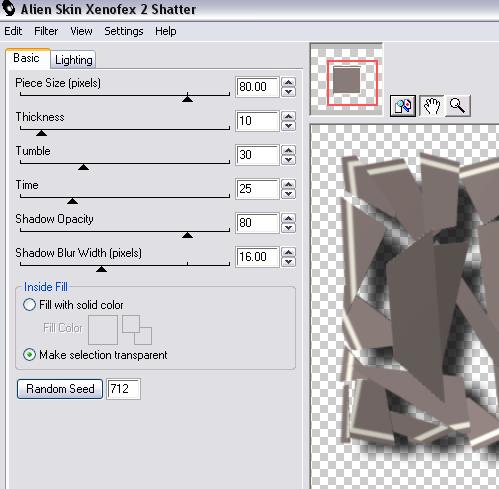
Task: Click the navigator thumbnail preview
Action: pos(346,79)
